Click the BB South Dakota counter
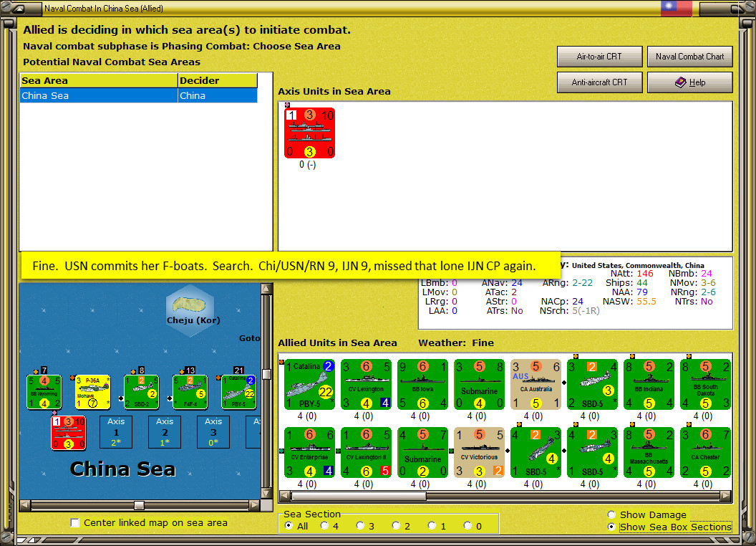 tap(705, 384)
